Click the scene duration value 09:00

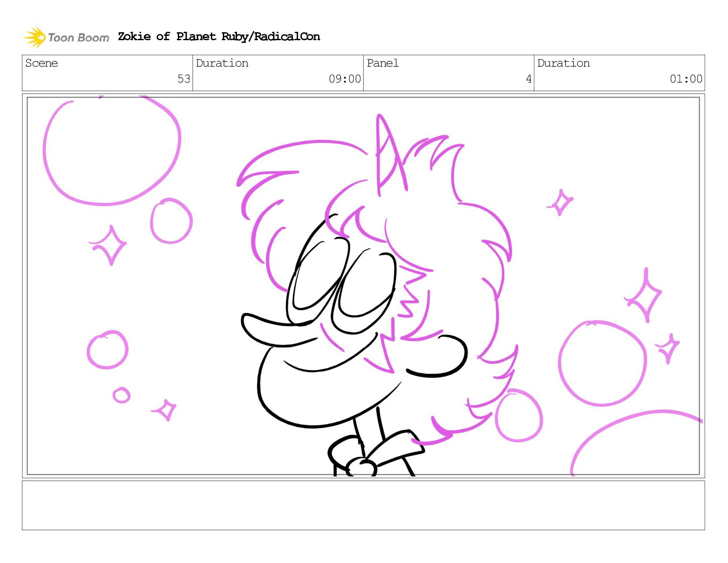click(345, 79)
